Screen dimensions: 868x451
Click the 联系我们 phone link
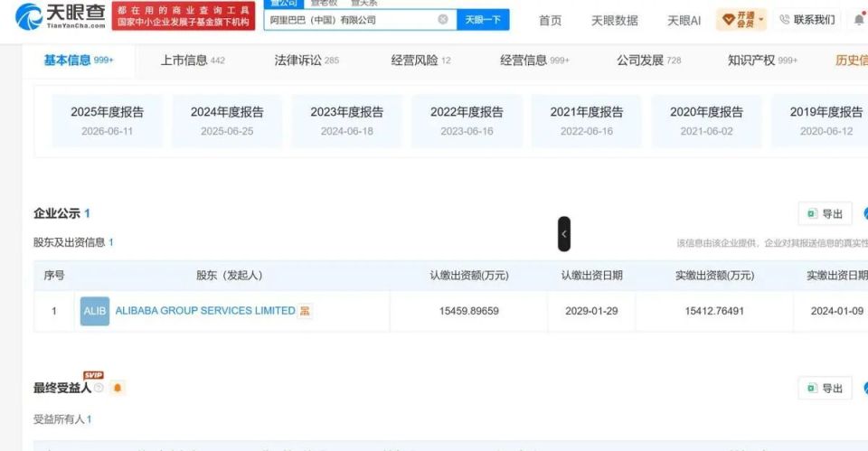tap(807, 20)
